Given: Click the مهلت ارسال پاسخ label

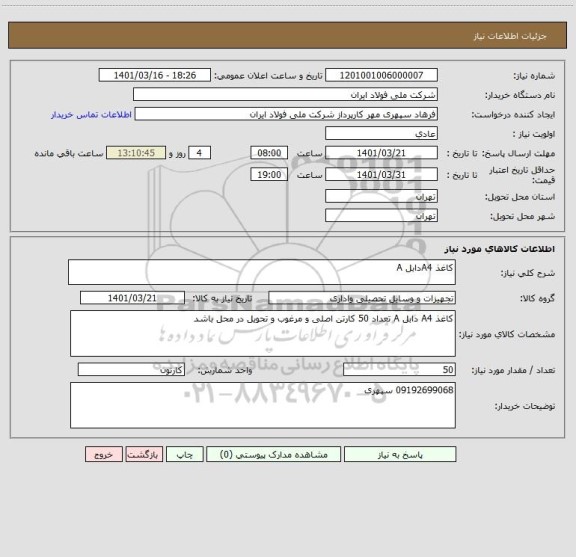Looking at the screenshot, I should click(518, 154).
